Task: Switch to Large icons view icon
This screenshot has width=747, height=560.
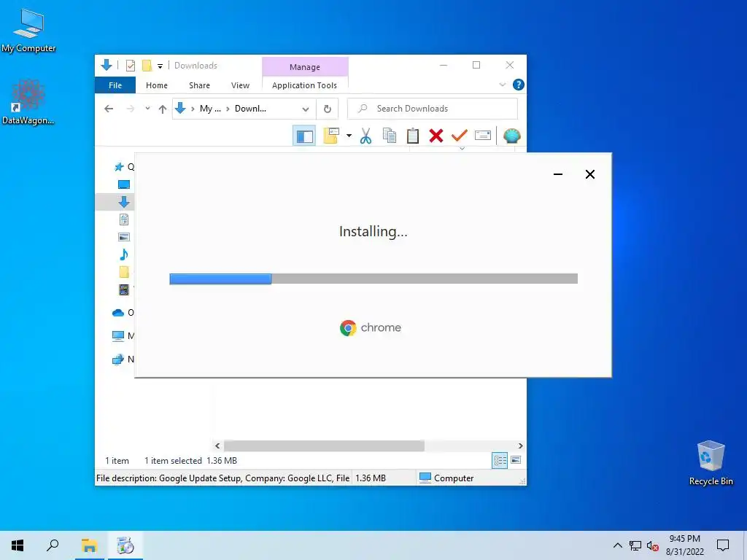Action: (516, 460)
